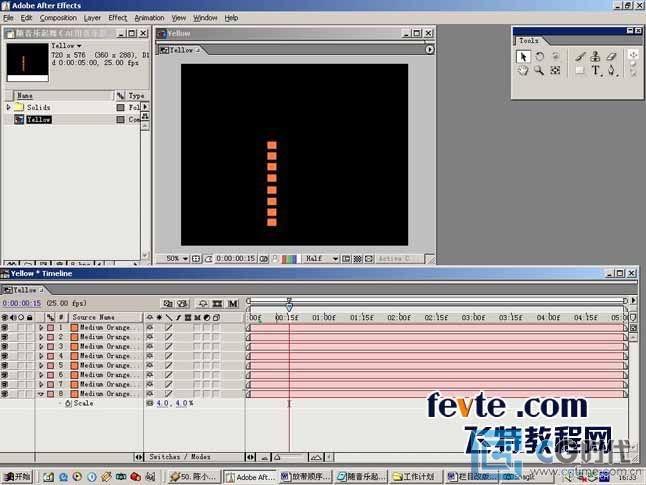Click Scale constrain proportions link icon
Viewport: 646px width, 485px height.
pyautogui.click(x=150, y=403)
